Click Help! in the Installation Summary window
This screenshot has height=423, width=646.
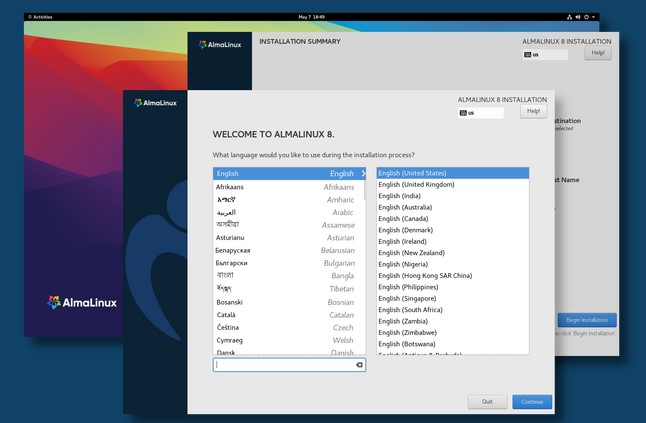[598, 53]
